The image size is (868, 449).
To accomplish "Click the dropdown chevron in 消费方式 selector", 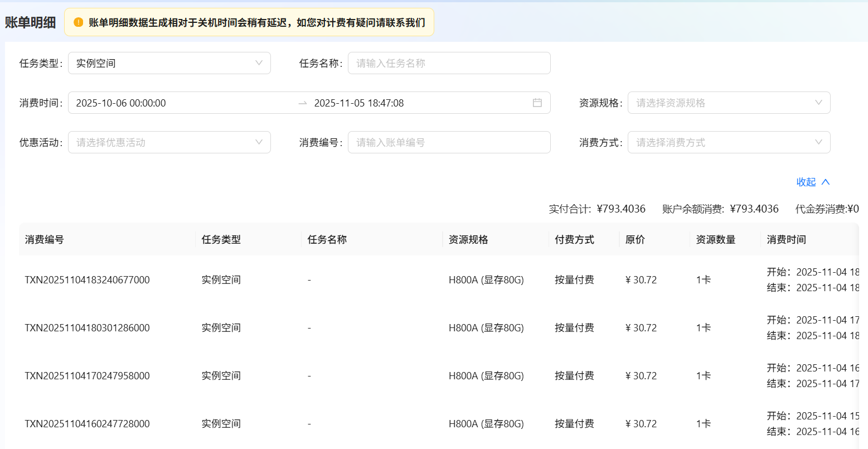I will pos(818,142).
